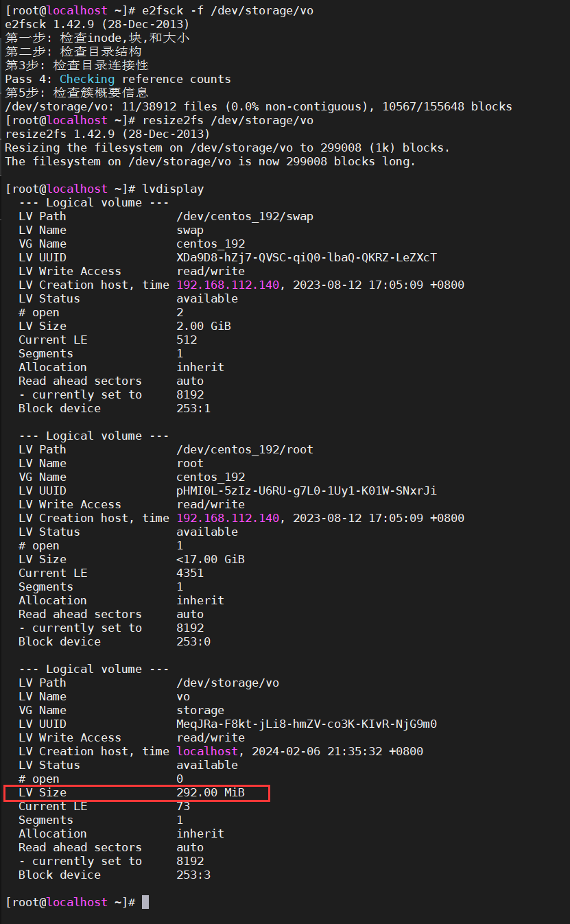Click the LV Path /dev/centos_192/swap
Viewport: 570px width, 924px height.
[245, 216]
